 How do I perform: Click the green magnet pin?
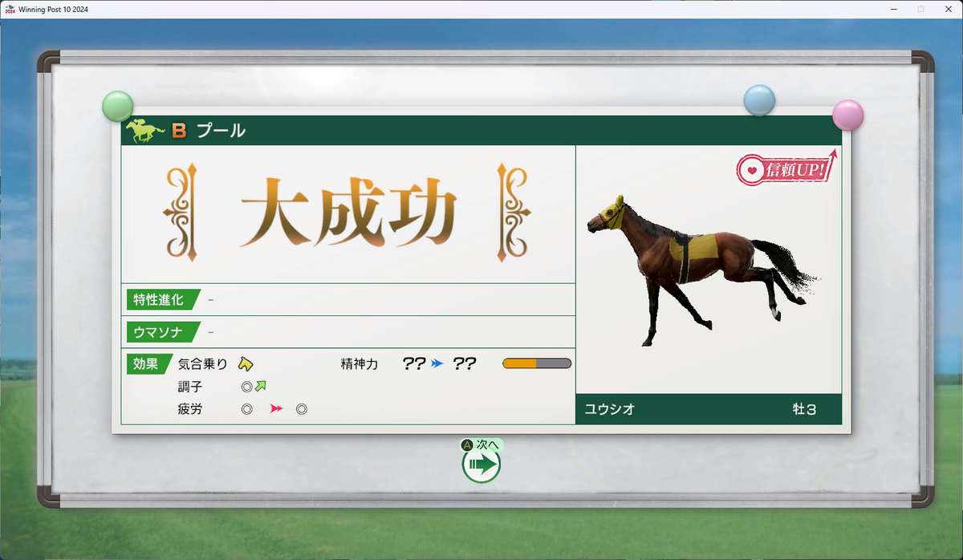pyautogui.click(x=118, y=106)
